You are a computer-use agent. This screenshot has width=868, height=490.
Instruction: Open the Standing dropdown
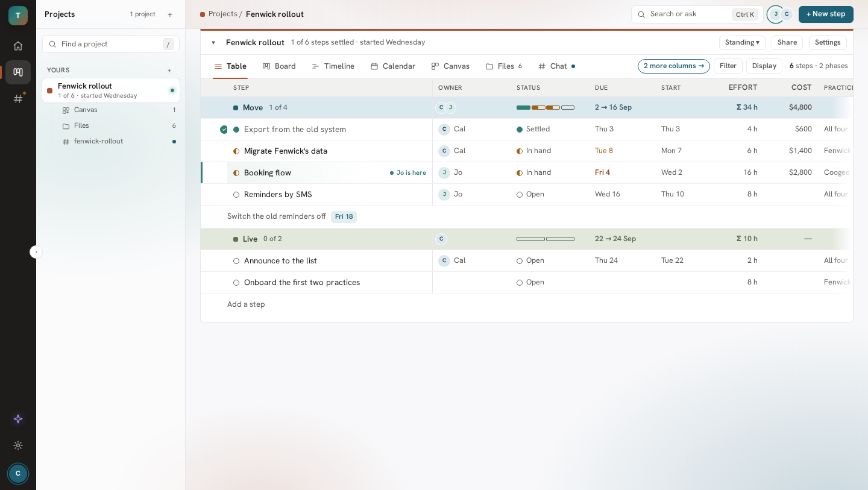(742, 43)
